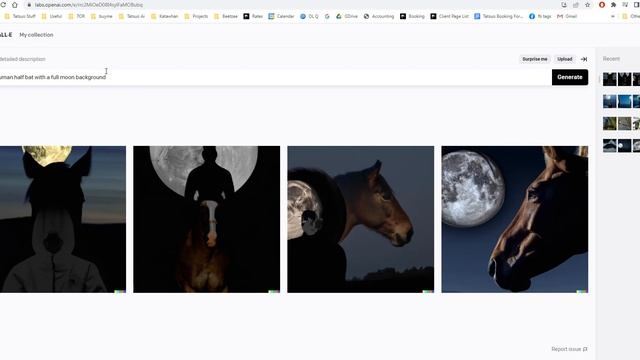Open the Tatsuo Ai bookmarks folder
The height and width of the screenshot is (360, 640).
(132, 16)
